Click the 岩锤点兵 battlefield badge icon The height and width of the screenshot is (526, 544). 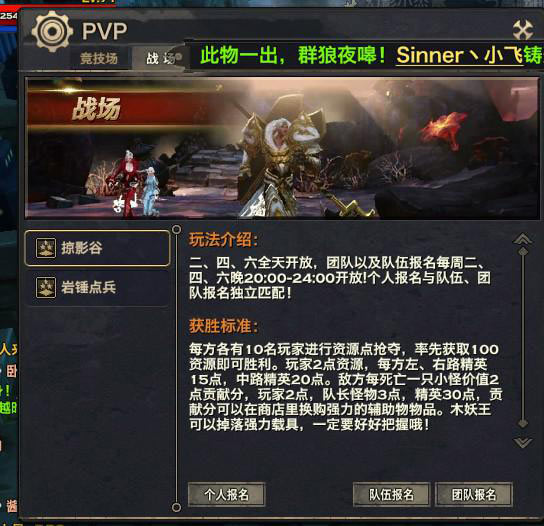tap(46, 287)
